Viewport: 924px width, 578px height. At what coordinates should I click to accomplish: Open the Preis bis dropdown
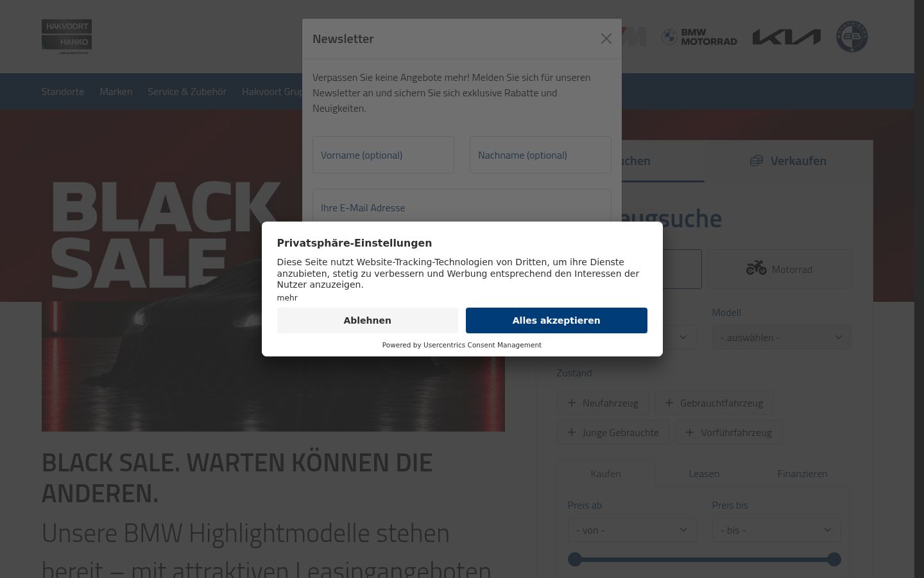click(x=776, y=530)
